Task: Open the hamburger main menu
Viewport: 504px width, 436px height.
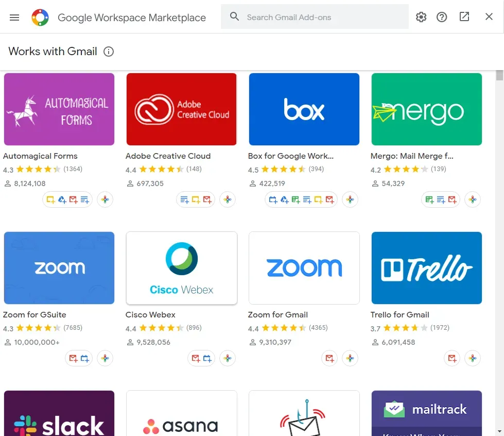Action: pyautogui.click(x=14, y=18)
